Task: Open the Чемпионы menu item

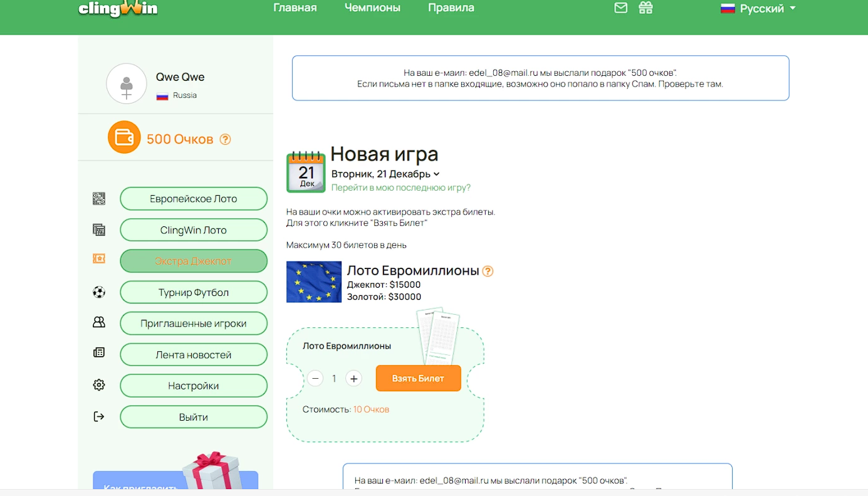Action: [372, 8]
